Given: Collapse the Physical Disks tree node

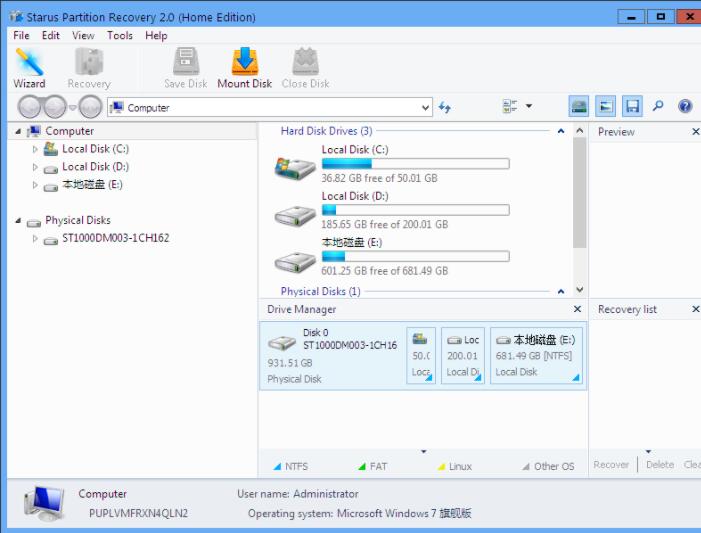Looking at the screenshot, I should tap(18, 220).
